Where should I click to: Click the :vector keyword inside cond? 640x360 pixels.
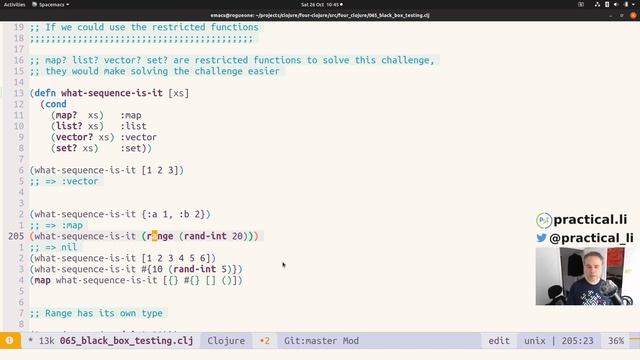(138, 137)
